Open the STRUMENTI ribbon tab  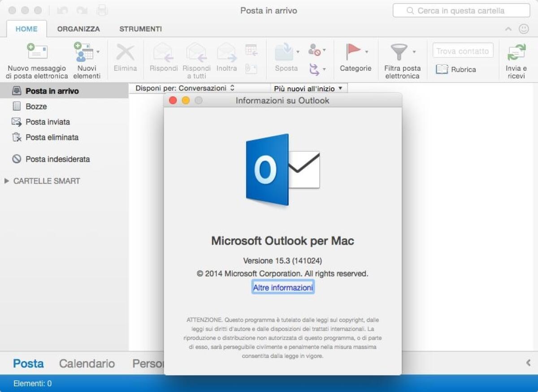click(x=140, y=29)
